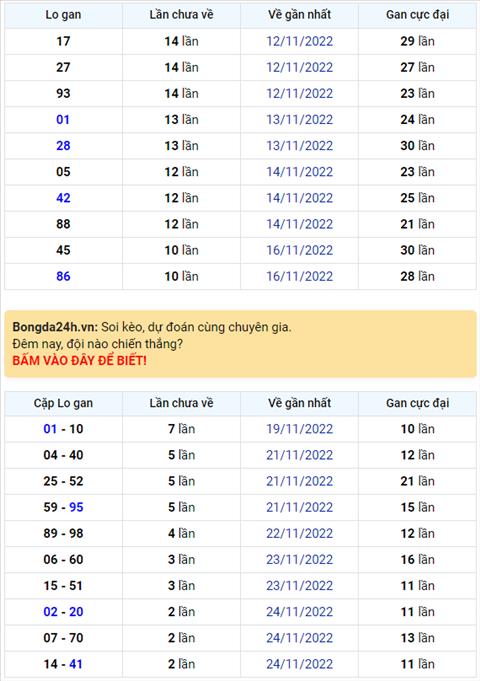Select pair 59 - 95
480x681 pixels.
(63, 507)
